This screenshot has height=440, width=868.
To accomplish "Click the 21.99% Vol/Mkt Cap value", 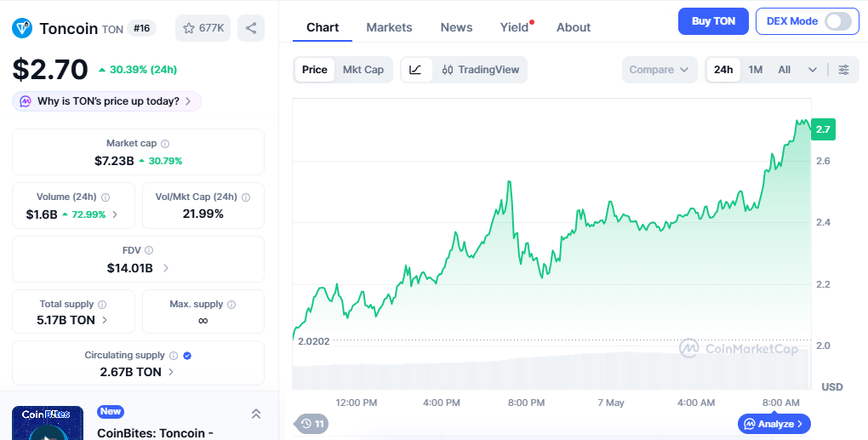I will (x=203, y=214).
